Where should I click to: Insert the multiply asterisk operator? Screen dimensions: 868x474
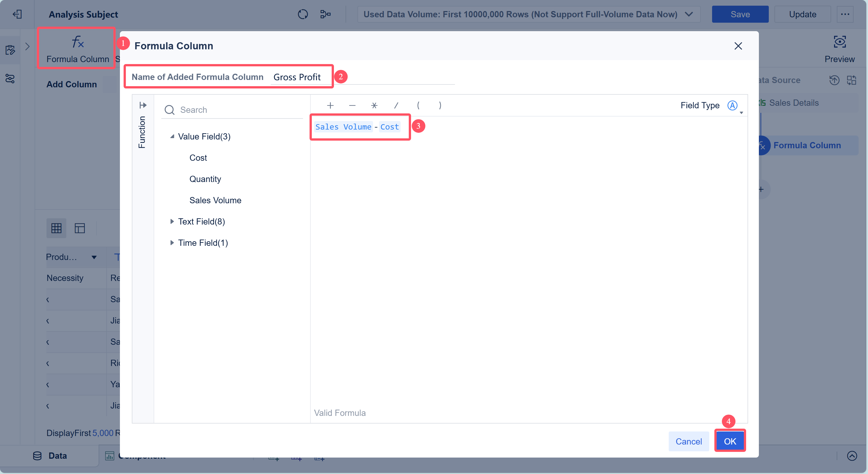(374, 105)
